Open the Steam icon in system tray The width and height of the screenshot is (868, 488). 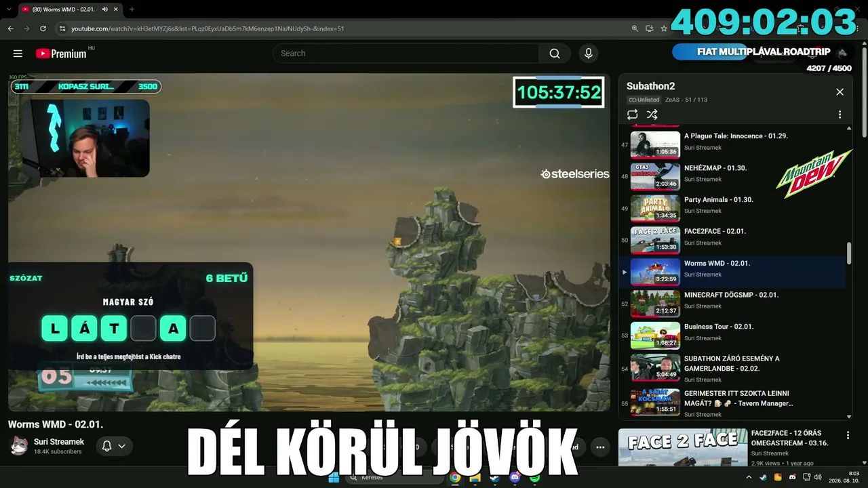pos(764,477)
